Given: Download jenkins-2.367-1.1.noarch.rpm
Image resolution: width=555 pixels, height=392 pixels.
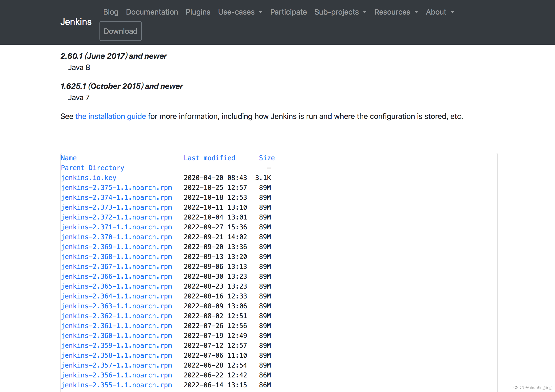Looking at the screenshot, I should (116, 267).
